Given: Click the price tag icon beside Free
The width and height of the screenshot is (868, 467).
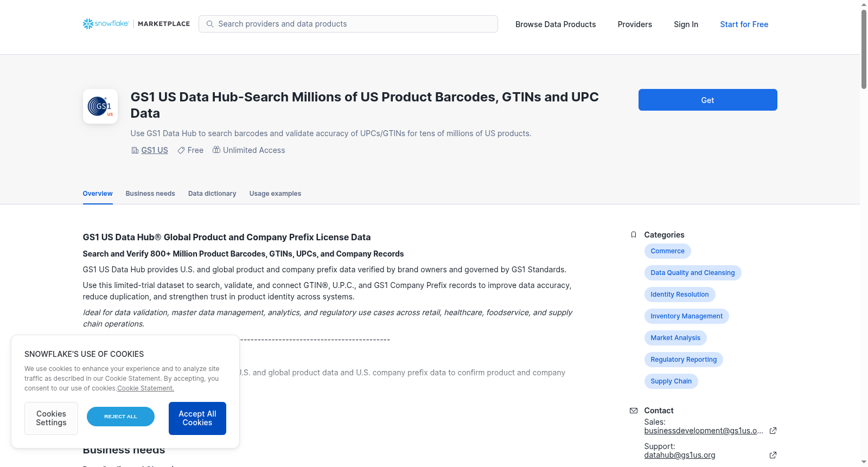Looking at the screenshot, I should tap(181, 150).
